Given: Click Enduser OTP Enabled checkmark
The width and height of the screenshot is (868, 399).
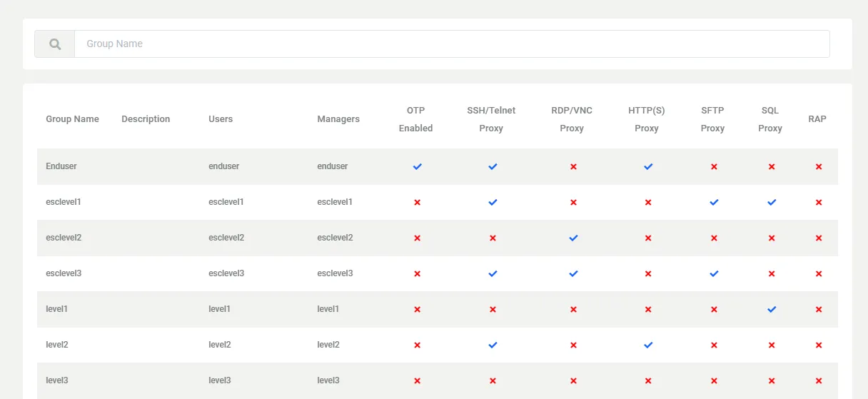Looking at the screenshot, I should (417, 166).
